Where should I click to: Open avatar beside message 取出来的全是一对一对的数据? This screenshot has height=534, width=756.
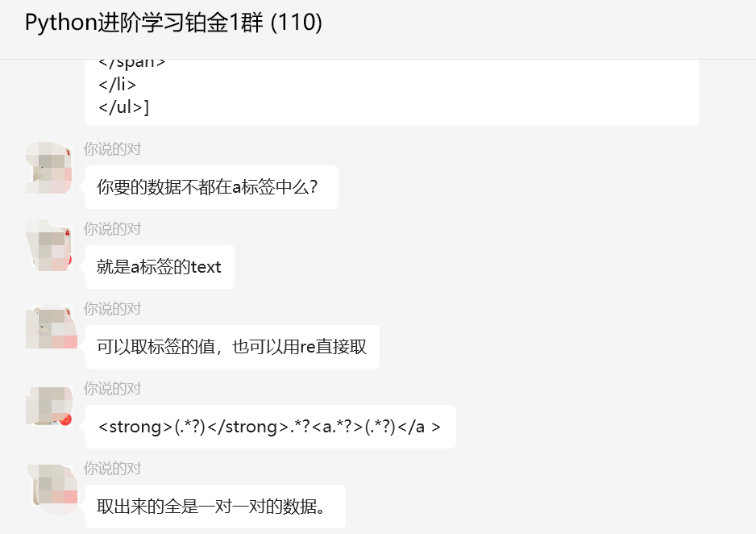(52, 486)
